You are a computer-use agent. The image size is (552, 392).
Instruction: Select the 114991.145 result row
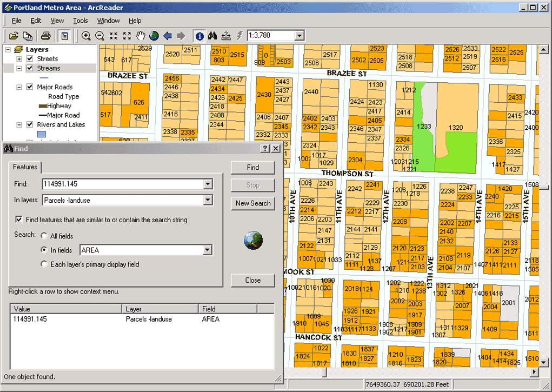coord(30,319)
